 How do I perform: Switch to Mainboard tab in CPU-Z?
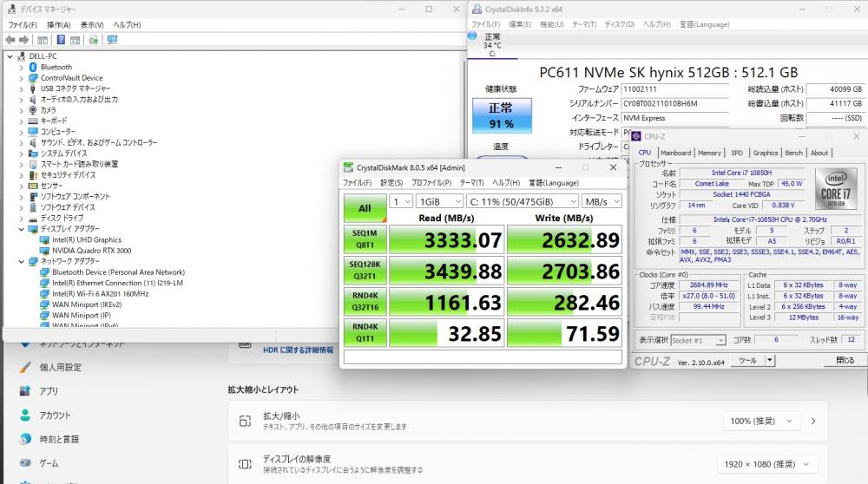click(x=675, y=153)
